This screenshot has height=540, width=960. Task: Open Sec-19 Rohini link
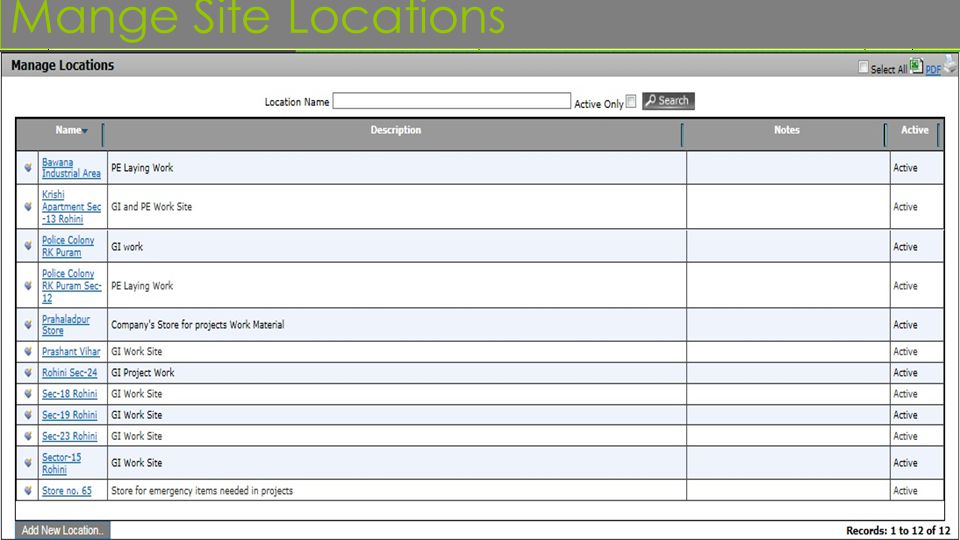(69, 414)
